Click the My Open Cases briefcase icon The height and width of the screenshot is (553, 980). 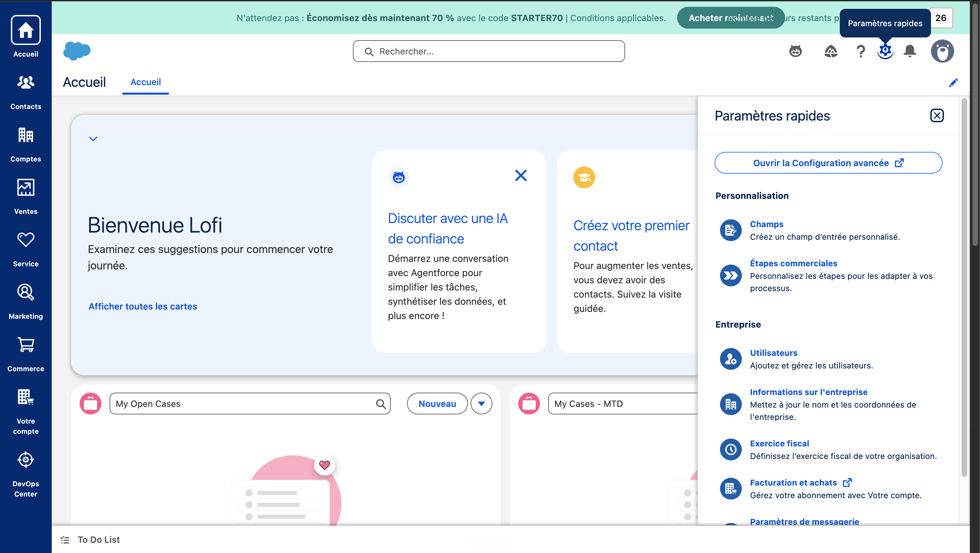click(x=90, y=404)
